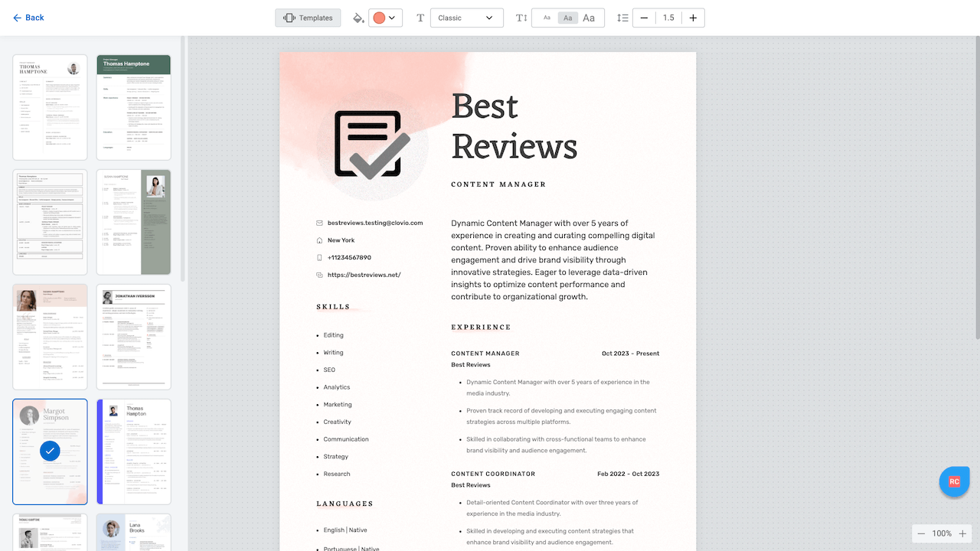This screenshot has height=551, width=980.
Task: Click the phone icon beside the phone number
Action: 319,257
